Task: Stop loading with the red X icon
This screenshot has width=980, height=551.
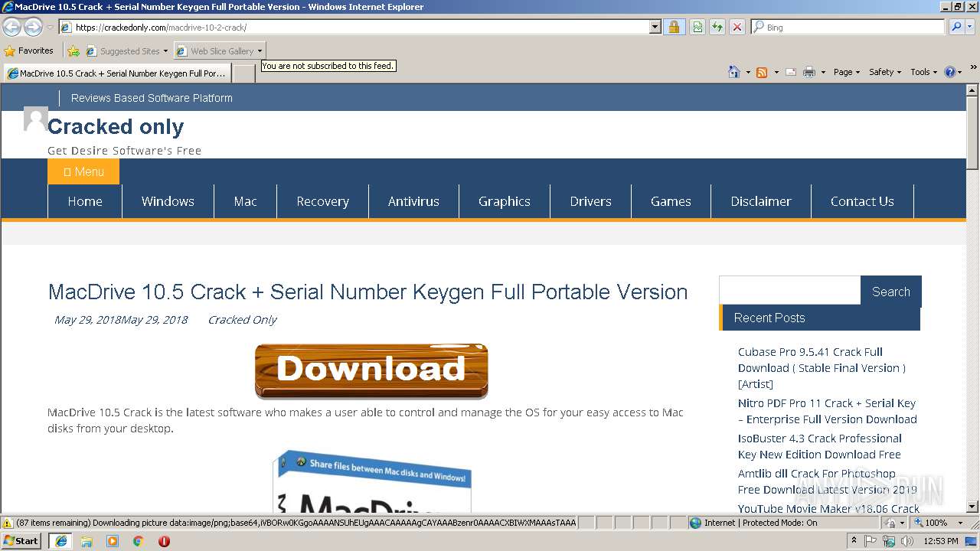Action: pos(737,27)
